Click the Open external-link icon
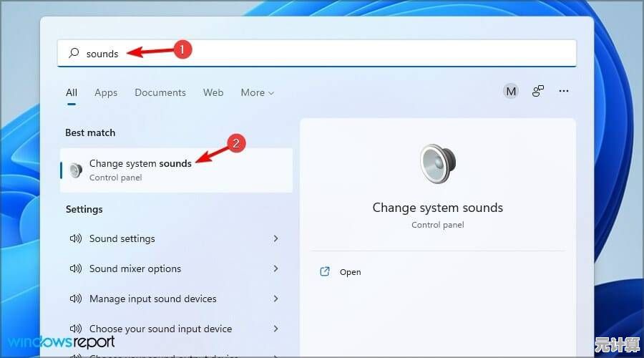Viewport: 644px width, 358px height. point(325,272)
